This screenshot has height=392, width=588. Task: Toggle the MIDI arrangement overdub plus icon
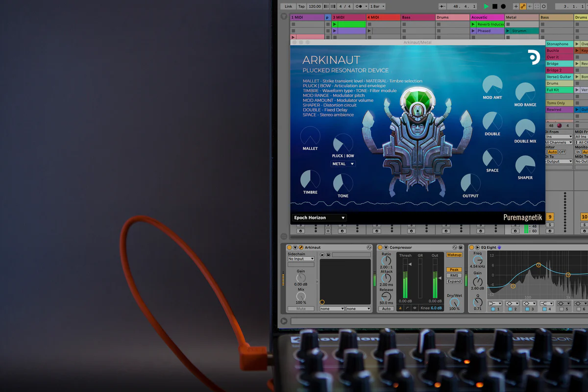(x=516, y=6)
